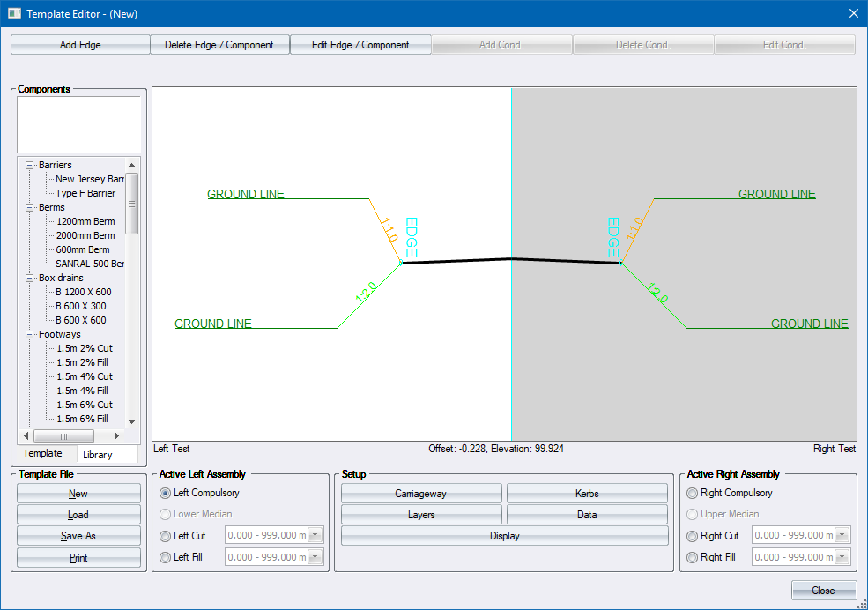Open the Right Fill range dropdown
The image size is (868, 610).
tap(843, 557)
